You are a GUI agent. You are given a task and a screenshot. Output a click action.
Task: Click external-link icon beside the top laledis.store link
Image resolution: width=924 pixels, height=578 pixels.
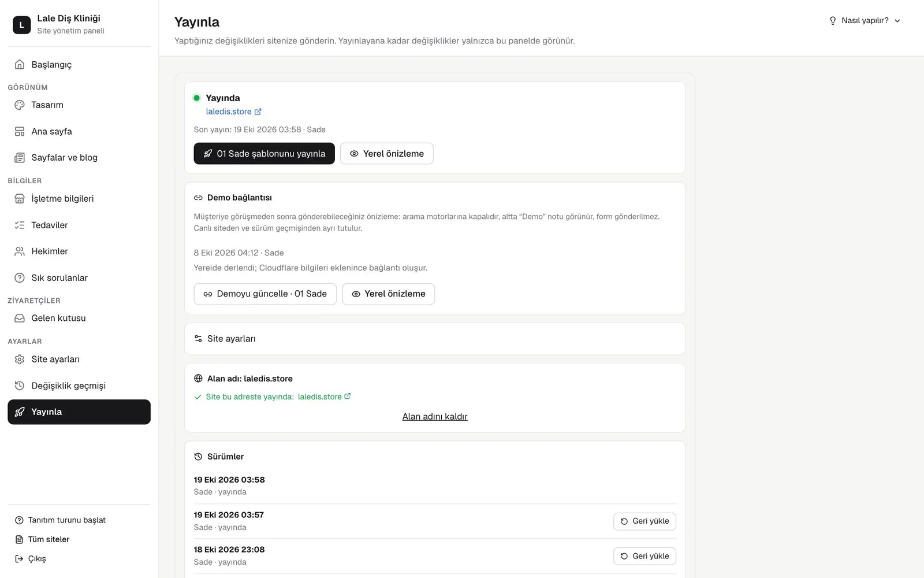[x=258, y=112]
